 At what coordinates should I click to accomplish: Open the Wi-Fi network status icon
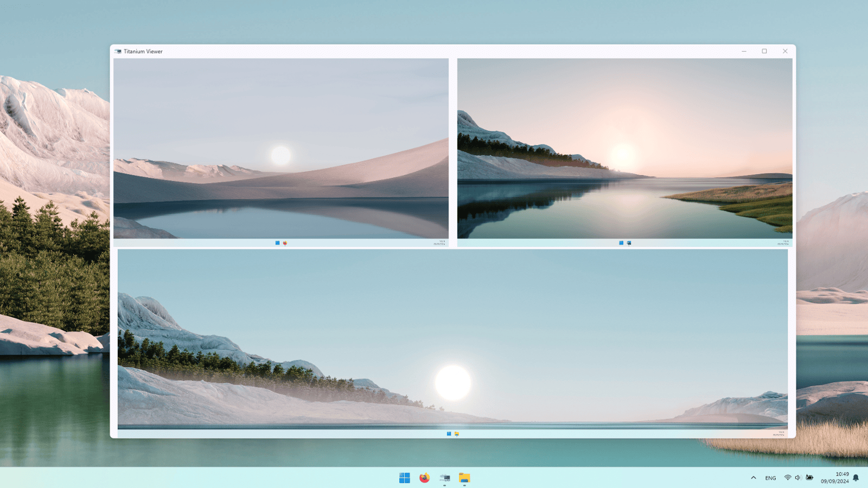pos(788,478)
